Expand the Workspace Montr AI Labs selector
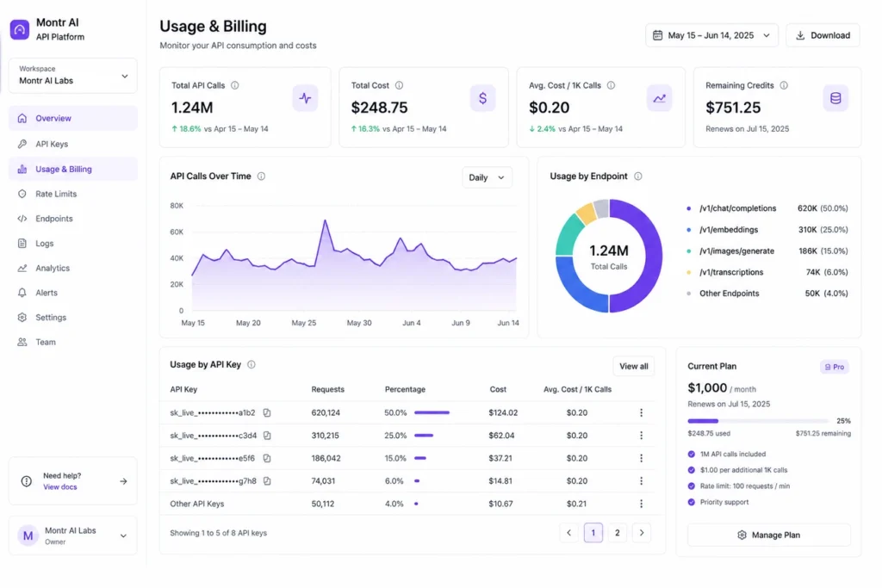882x588 pixels. [x=73, y=75]
